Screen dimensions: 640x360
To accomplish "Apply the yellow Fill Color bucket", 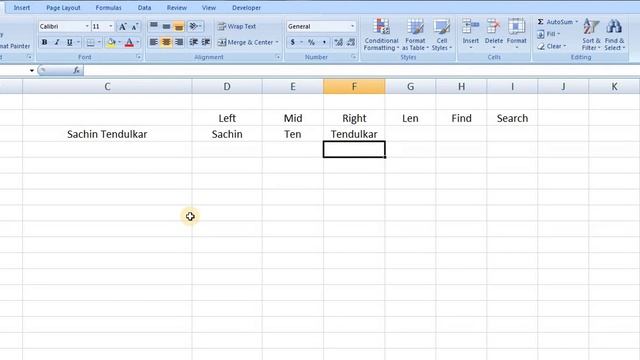I will coord(111,42).
